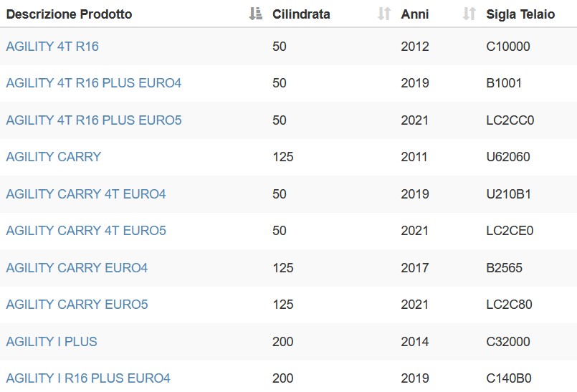
Task: Open AGILITY CARRY EURO5 link
Action: click(x=77, y=305)
